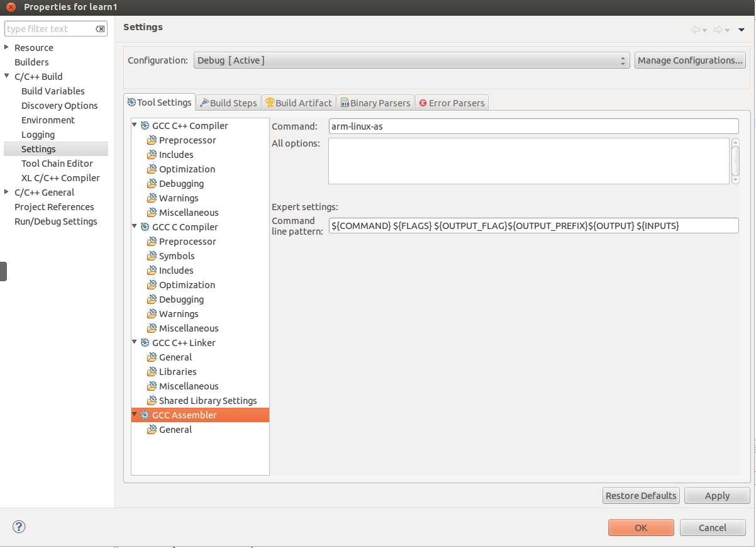The width and height of the screenshot is (756, 548).
Task: Click the icon beside C++ Compiler Miscellaneous
Action: tap(152, 213)
